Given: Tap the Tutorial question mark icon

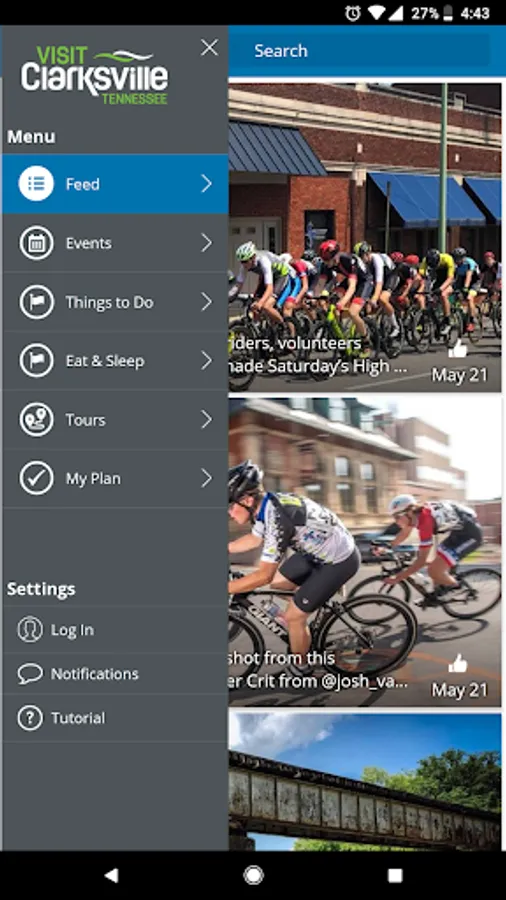Looking at the screenshot, I should click(30, 718).
